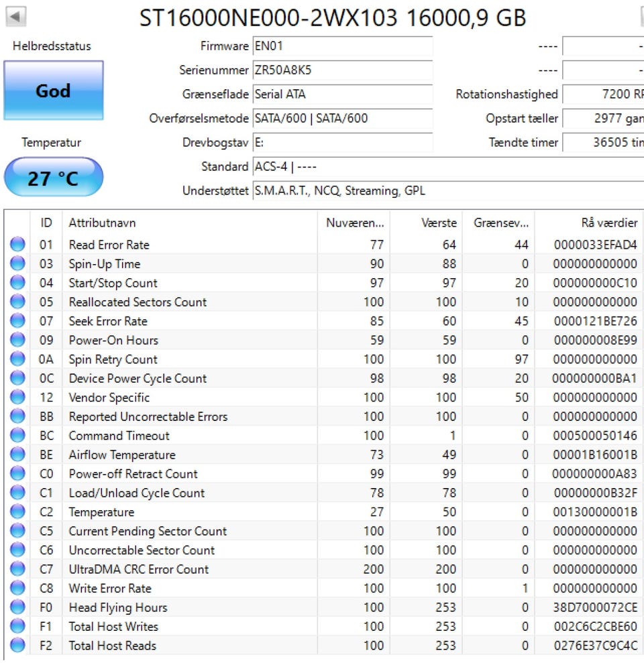
Task: Click the Grænseflade Serial ATA field
Action: click(x=342, y=95)
